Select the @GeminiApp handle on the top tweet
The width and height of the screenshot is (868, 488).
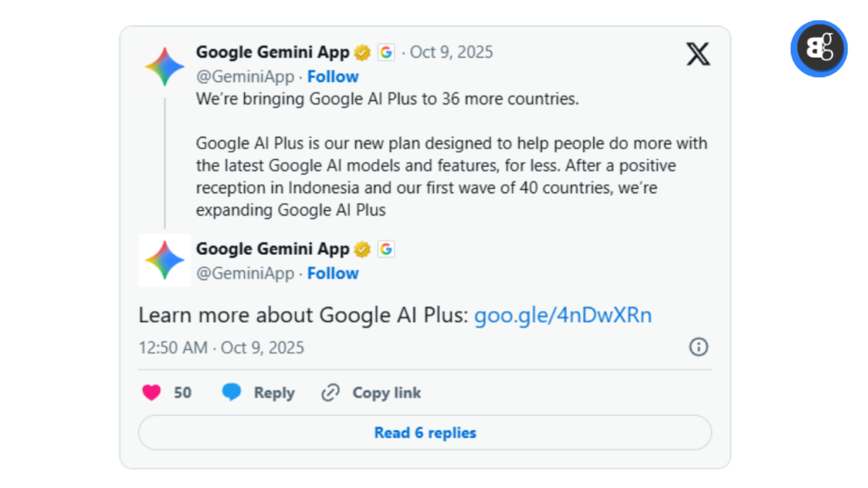pyautogui.click(x=245, y=76)
